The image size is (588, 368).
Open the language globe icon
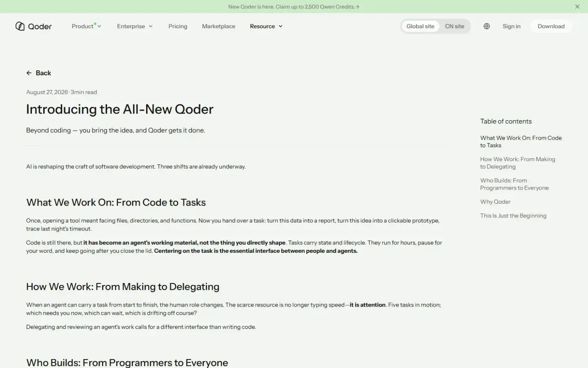(486, 26)
